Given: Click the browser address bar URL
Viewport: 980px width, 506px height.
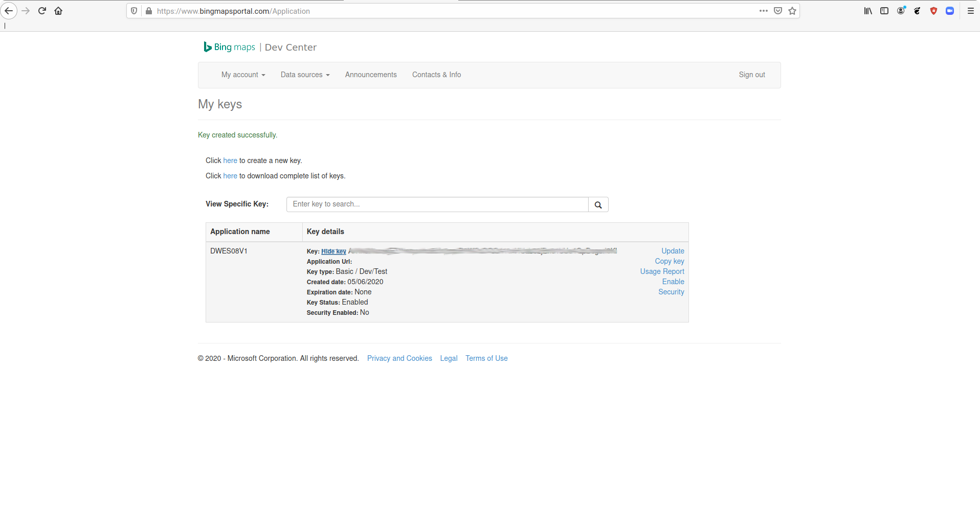Looking at the screenshot, I should (x=233, y=11).
